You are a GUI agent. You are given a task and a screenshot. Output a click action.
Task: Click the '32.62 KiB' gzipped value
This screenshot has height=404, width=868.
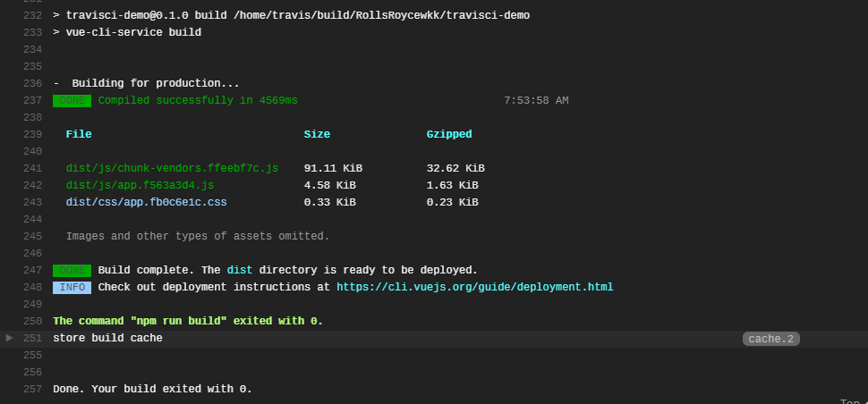click(455, 169)
